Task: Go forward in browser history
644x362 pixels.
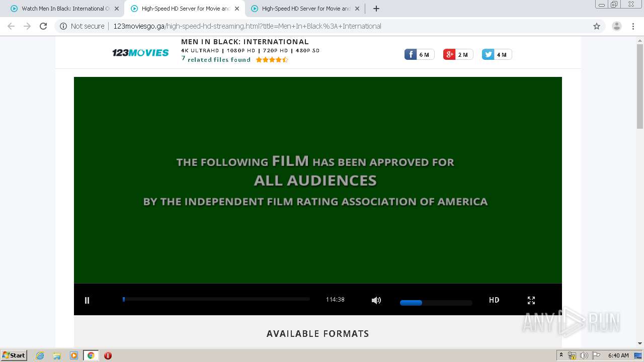Action: pos(27,26)
